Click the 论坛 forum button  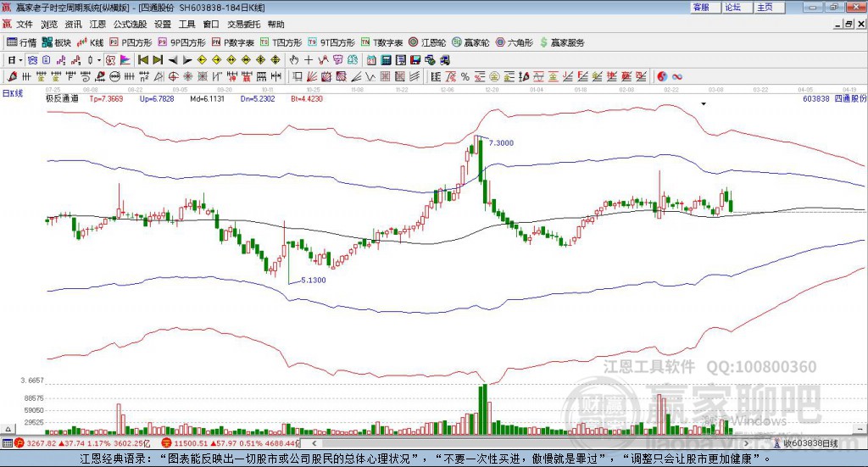[x=737, y=7]
